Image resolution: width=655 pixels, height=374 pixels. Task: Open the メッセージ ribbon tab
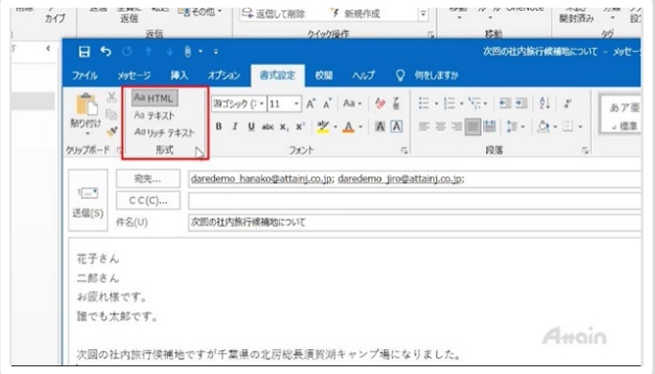click(134, 76)
